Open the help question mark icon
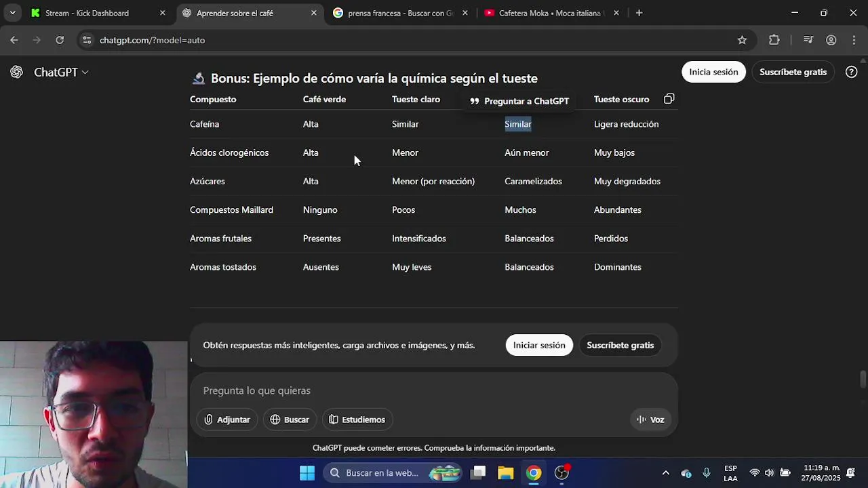Screen dimensions: 868x488 tap(852, 72)
